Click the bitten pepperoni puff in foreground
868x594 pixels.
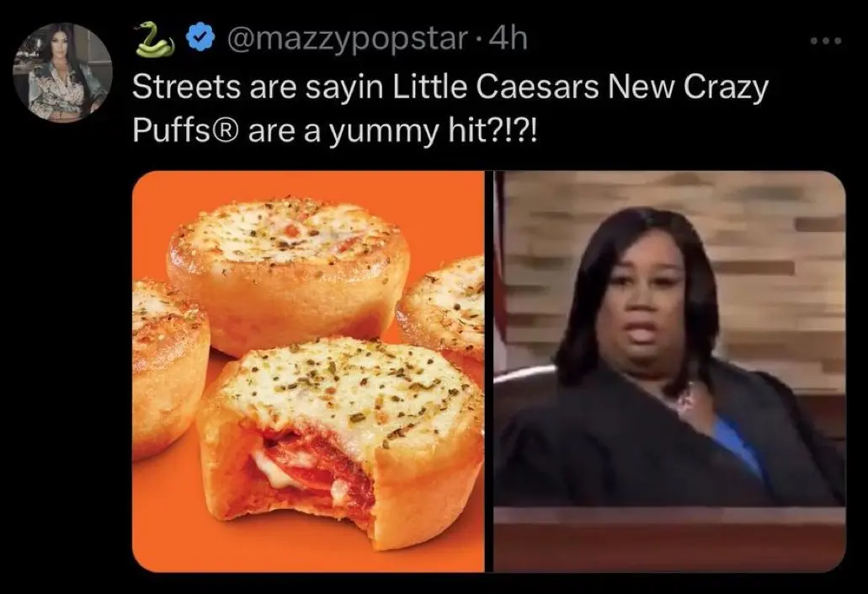click(338, 441)
